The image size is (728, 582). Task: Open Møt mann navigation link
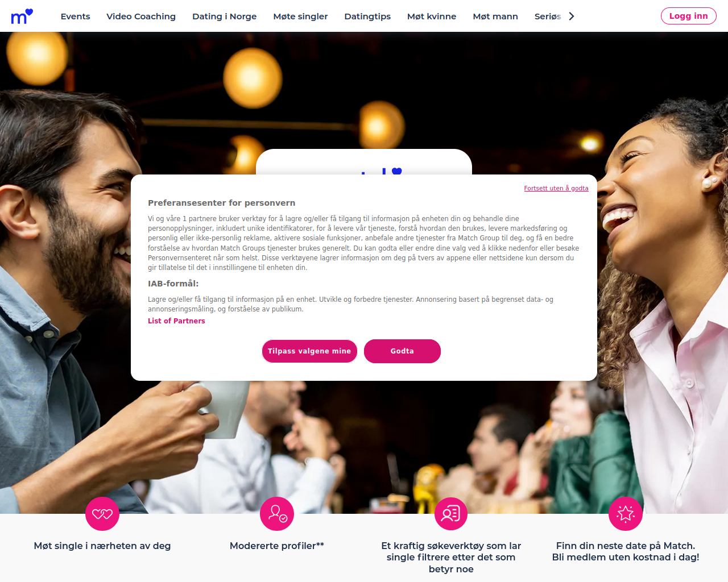[495, 16]
